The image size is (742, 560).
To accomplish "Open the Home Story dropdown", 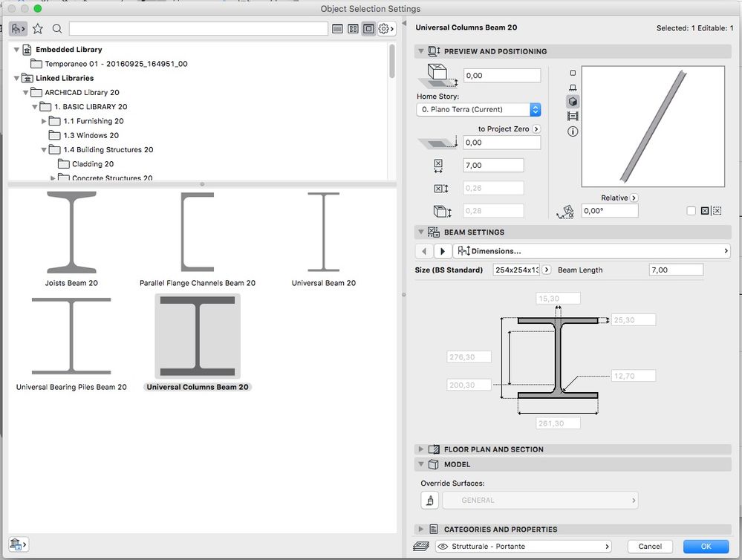I will 478,109.
